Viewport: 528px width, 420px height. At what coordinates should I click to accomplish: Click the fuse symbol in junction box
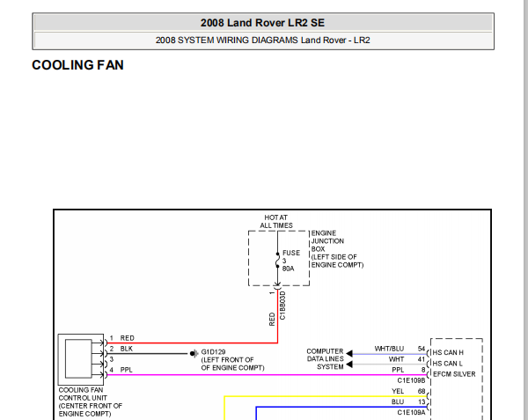point(277,260)
